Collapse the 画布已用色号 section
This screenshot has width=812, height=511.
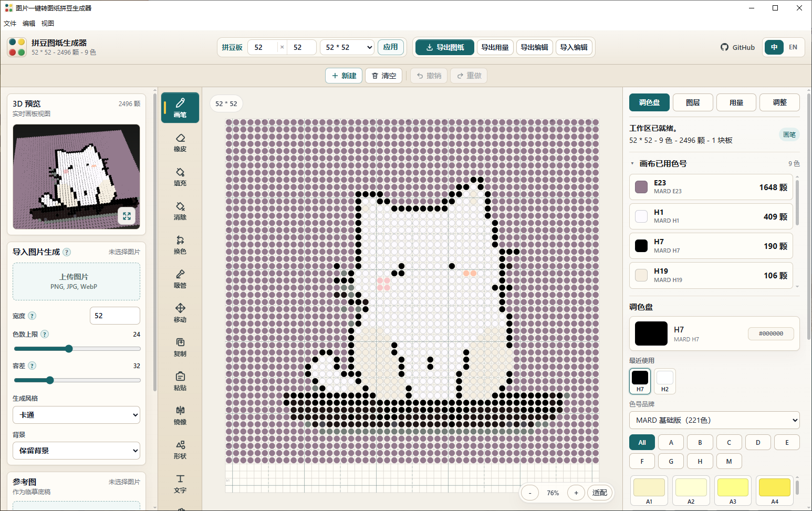coord(632,164)
